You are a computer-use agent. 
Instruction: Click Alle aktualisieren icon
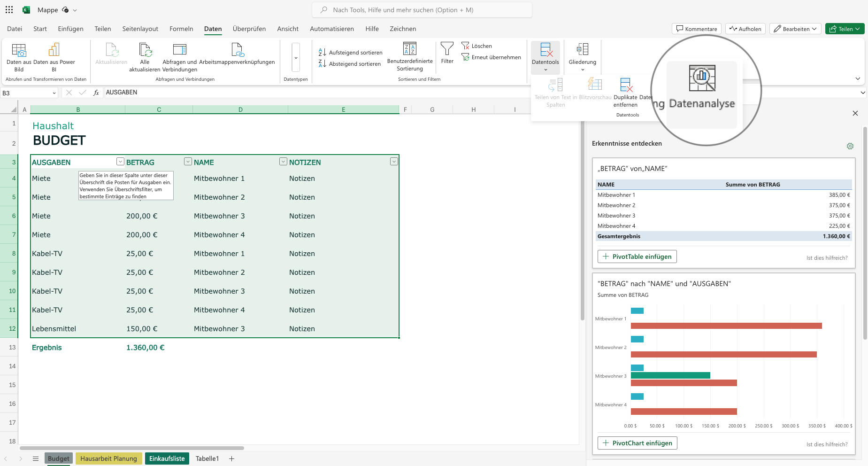click(145, 50)
